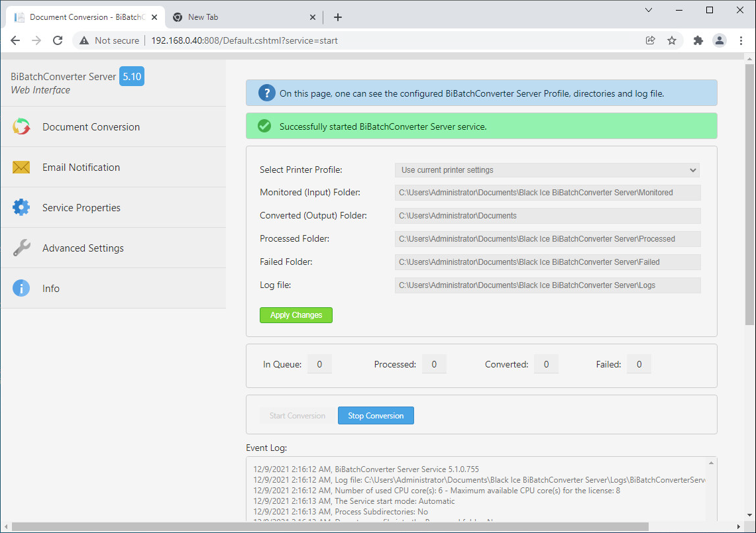Click the Email Notification envelope icon
Screen dimensions: 756x533
pyautogui.click(x=21, y=168)
